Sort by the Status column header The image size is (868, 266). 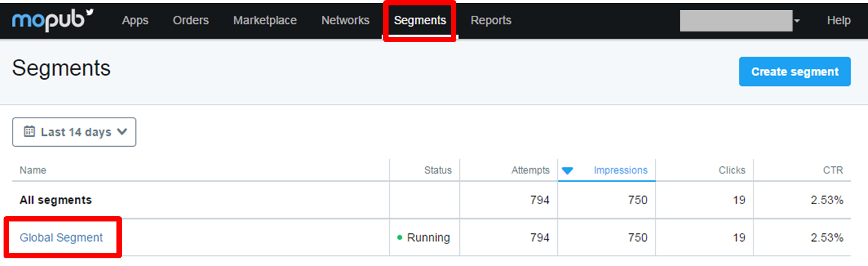click(x=438, y=170)
